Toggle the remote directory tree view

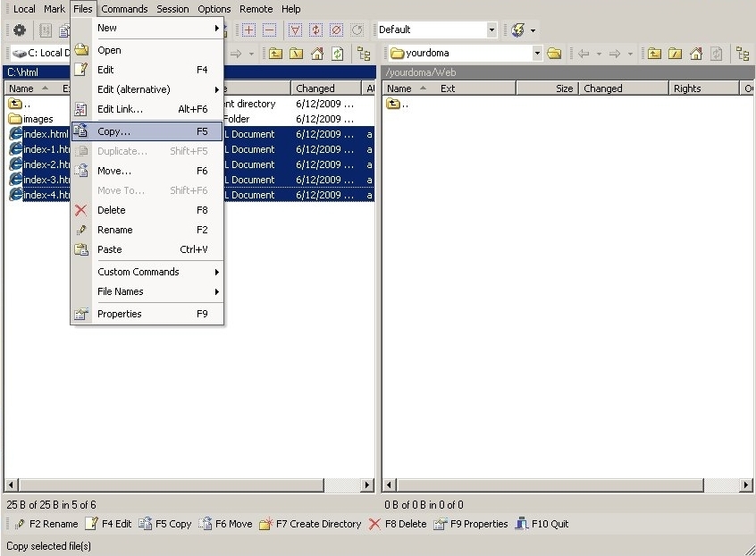743,54
